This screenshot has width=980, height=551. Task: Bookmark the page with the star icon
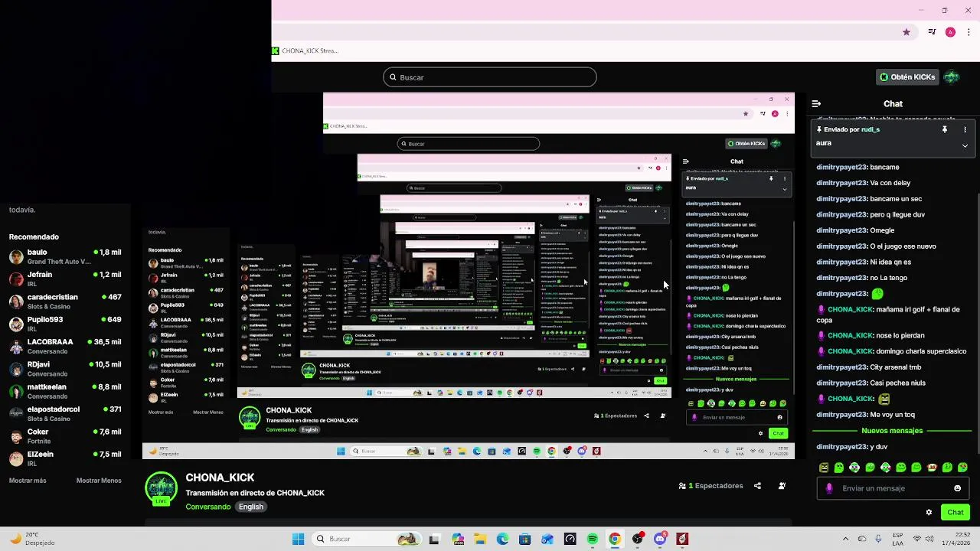point(906,32)
